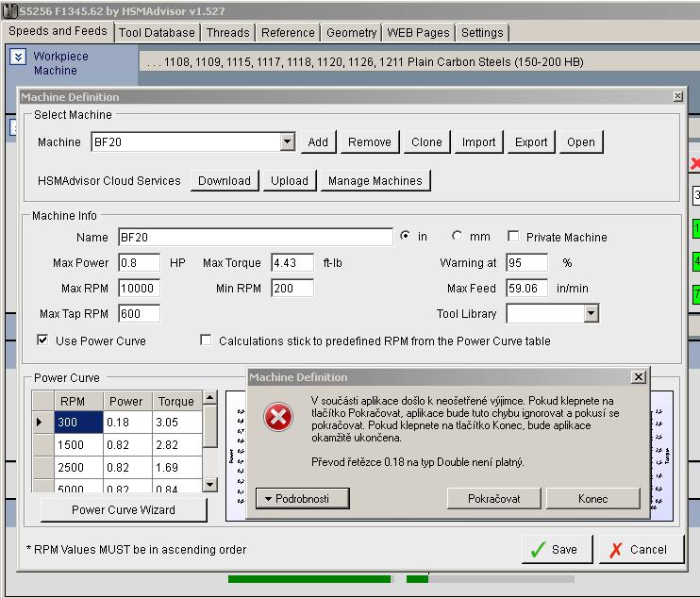Image resolution: width=700 pixels, height=598 pixels.
Task: Switch to the Tool Database tab
Action: pos(157,32)
